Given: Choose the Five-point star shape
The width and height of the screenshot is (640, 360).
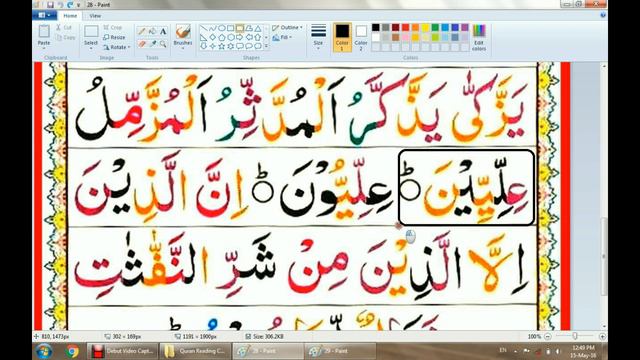Looking at the screenshot, I should (221, 46).
